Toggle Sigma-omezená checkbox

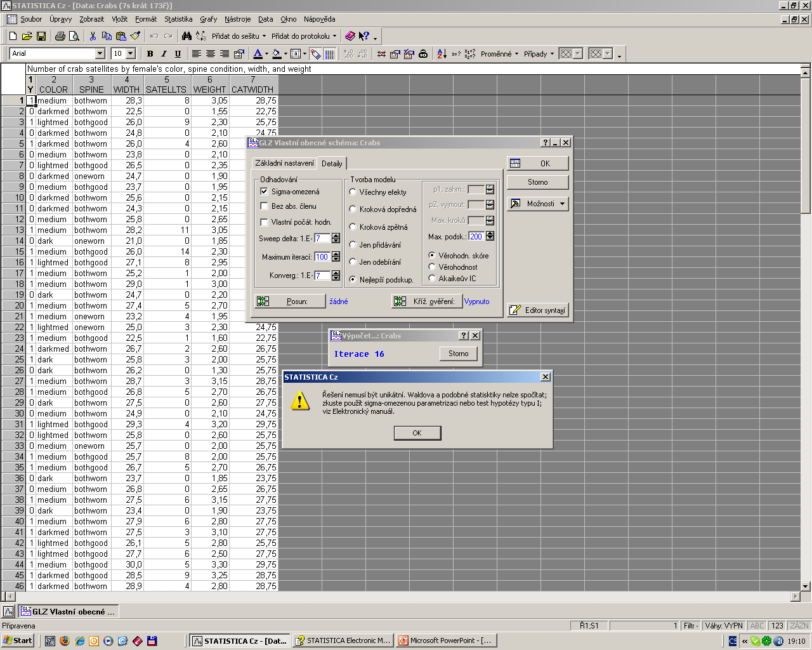coord(265,191)
